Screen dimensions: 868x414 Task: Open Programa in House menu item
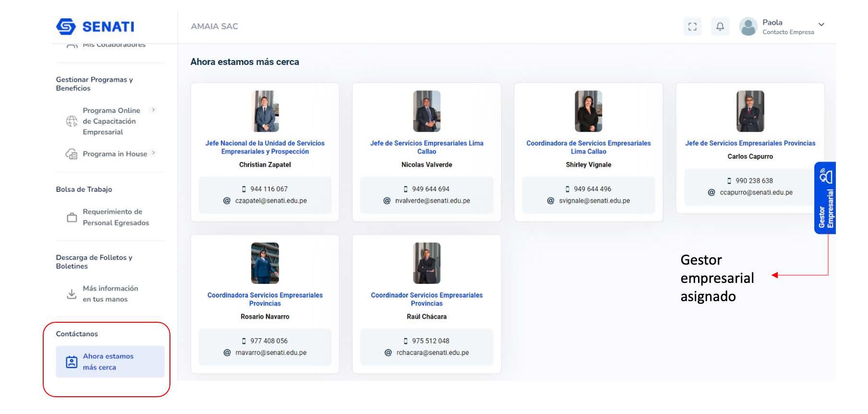click(115, 154)
